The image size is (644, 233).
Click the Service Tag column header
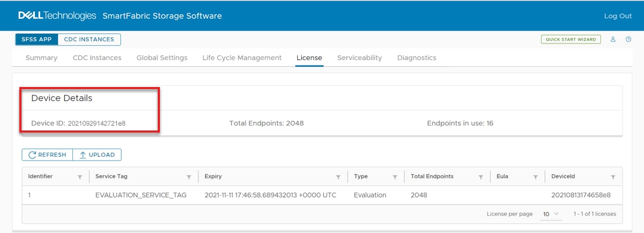pos(112,176)
